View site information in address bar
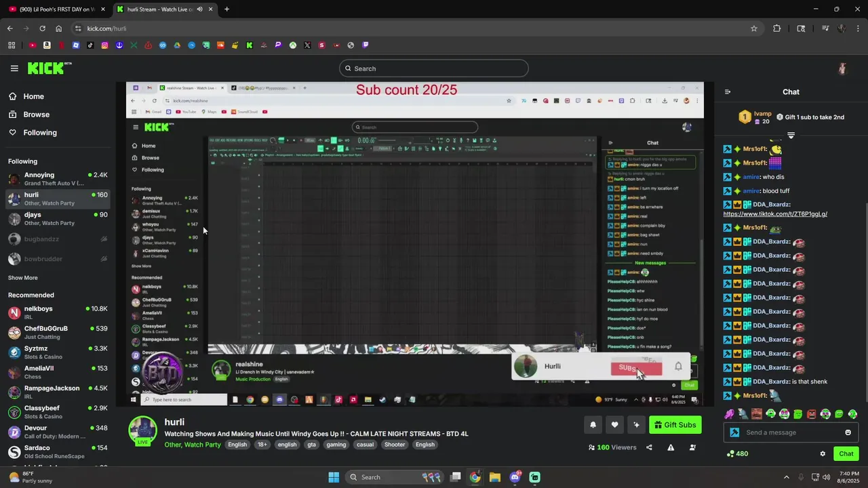Screen dimensions: 868x488 tap(78, 28)
